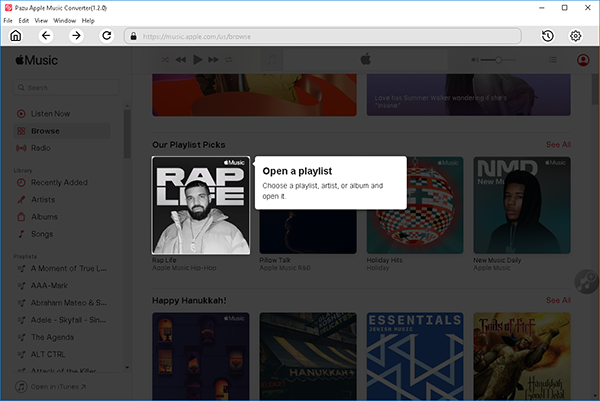
Task: Open the Rap Life playlist thumbnail
Action: pos(201,205)
